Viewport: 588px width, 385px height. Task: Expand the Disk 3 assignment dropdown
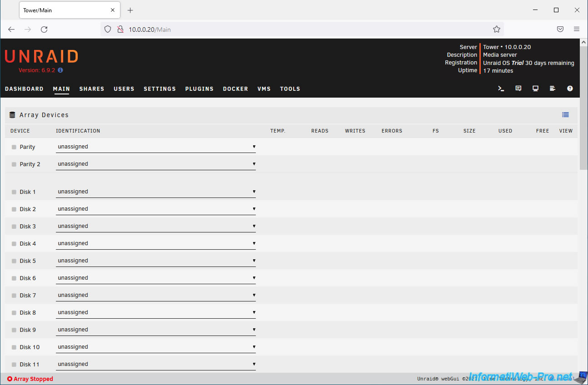(155, 226)
